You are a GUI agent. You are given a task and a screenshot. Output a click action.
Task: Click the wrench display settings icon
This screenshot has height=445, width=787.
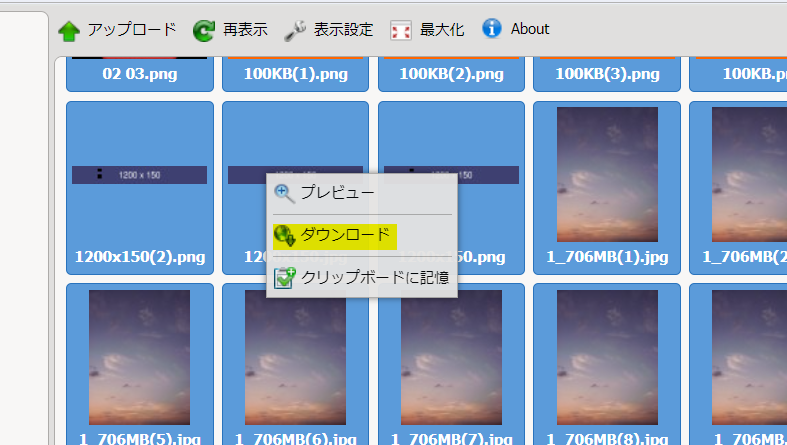[294, 31]
